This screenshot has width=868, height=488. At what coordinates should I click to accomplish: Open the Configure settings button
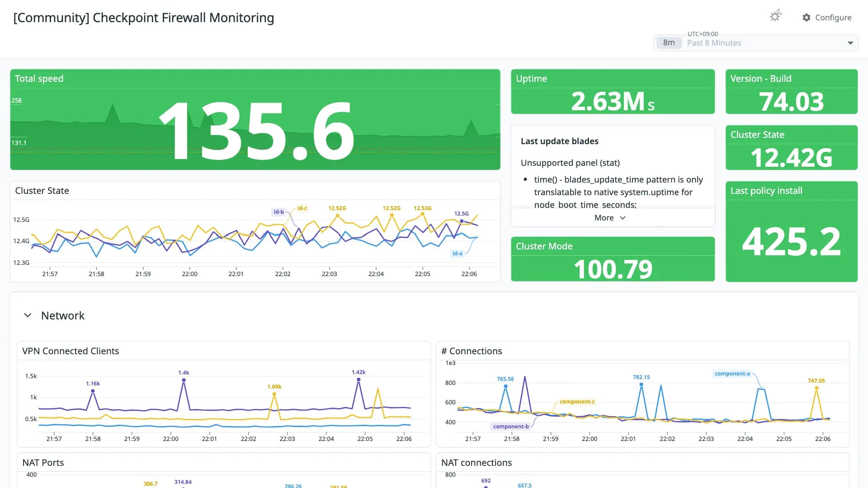pyautogui.click(x=827, y=18)
